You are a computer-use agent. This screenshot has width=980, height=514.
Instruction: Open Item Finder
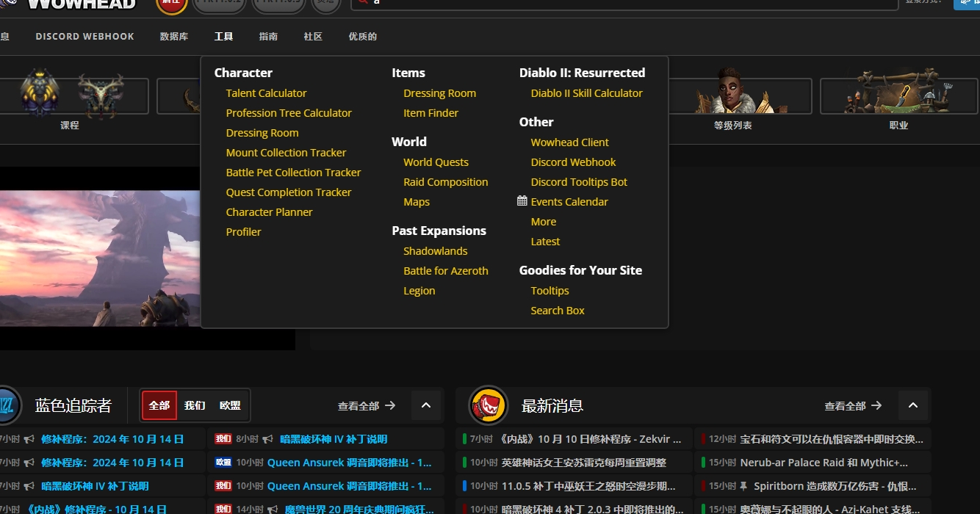[430, 113]
